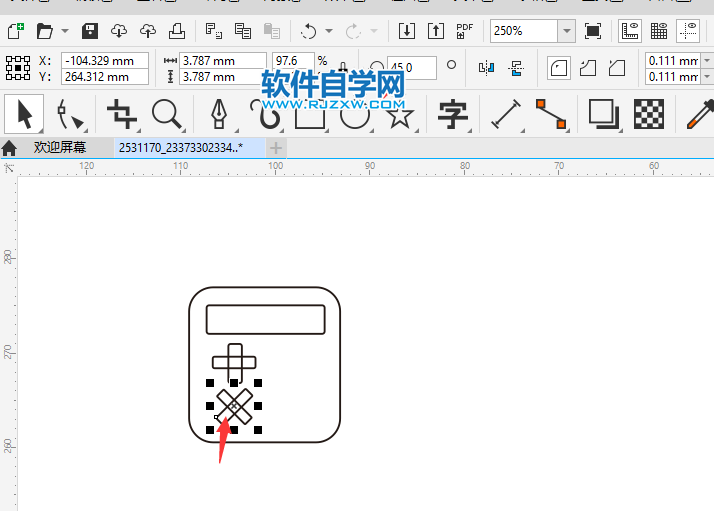Save the document with the floppy icon

pyautogui.click(x=90, y=31)
